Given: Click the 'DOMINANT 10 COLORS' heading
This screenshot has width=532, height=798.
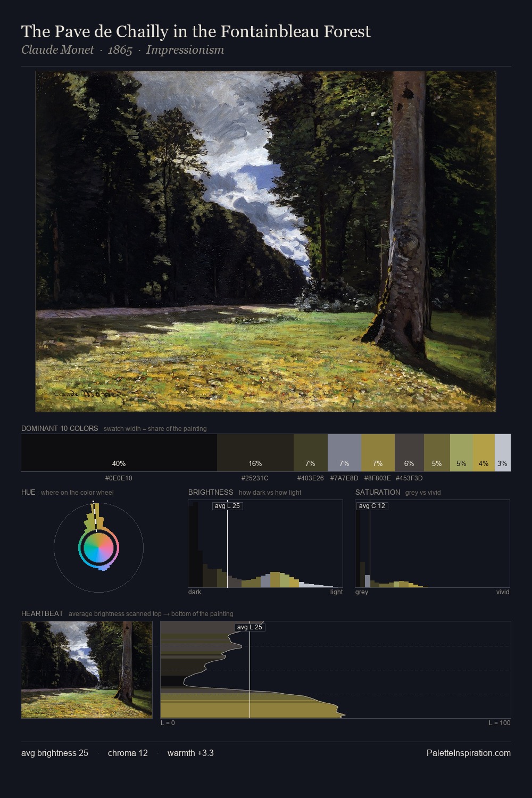Looking at the screenshot, I should point(60,428).
